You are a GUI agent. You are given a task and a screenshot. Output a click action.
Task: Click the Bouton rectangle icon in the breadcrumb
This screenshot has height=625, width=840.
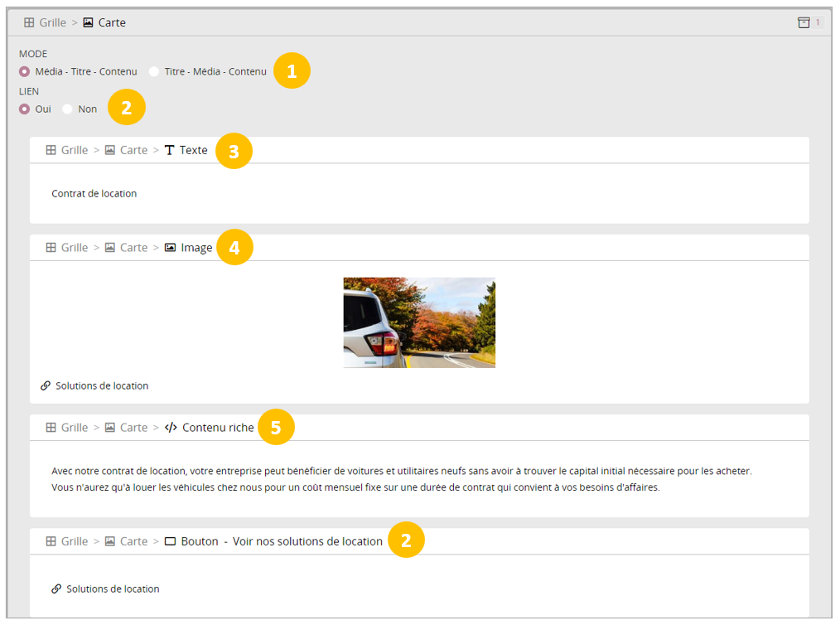[171, 541]
